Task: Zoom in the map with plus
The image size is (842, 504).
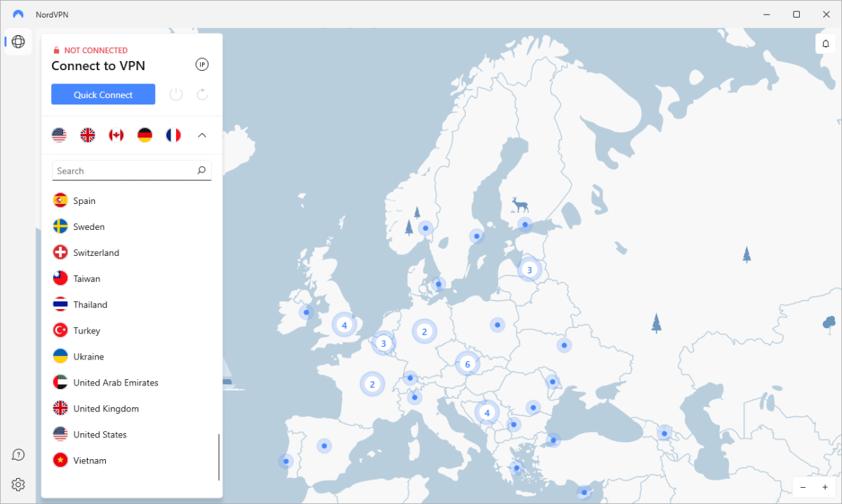Action: [824, 487]
